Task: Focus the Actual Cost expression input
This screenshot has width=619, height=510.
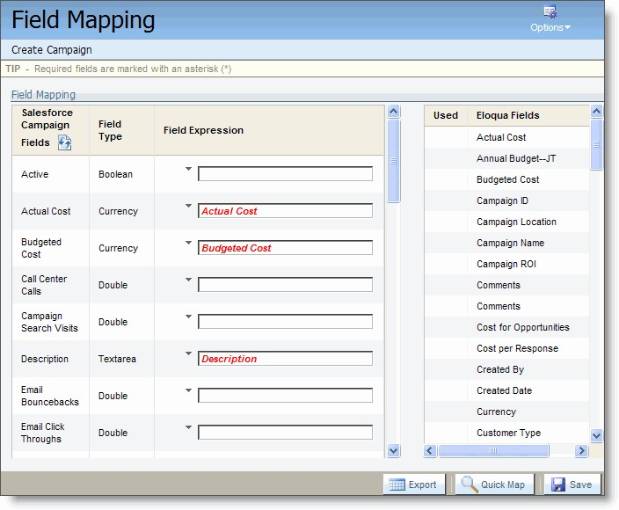Action: 285,211
